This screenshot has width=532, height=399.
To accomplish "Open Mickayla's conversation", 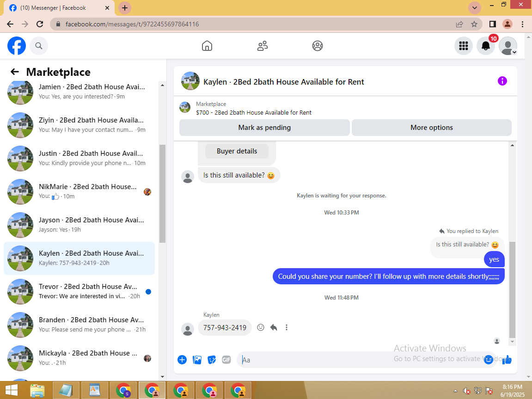I will click(79, 357).
